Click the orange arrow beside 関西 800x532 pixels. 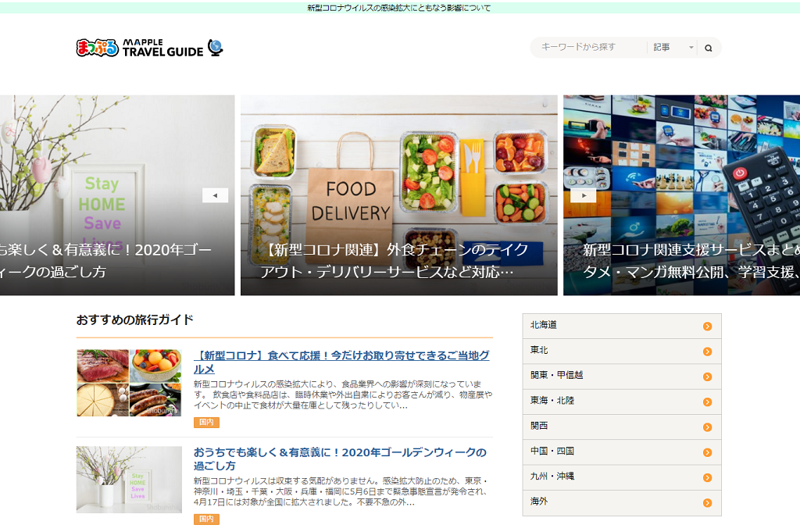[x=707, y=427]
